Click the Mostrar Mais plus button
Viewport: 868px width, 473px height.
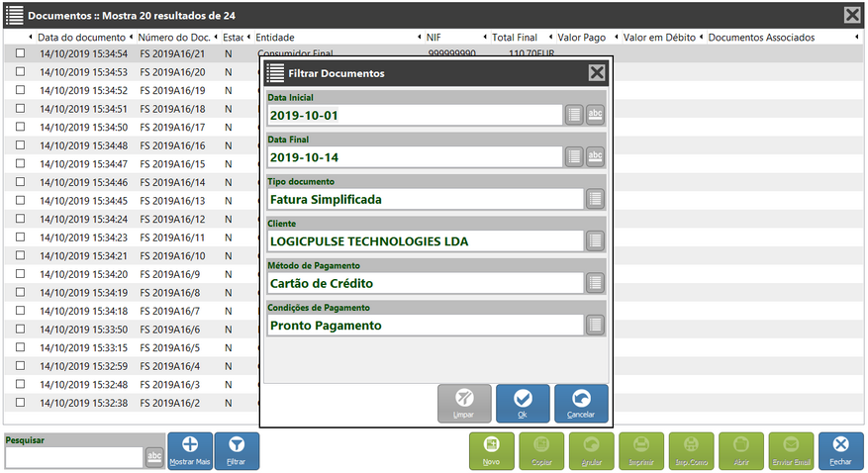point(190,450)
